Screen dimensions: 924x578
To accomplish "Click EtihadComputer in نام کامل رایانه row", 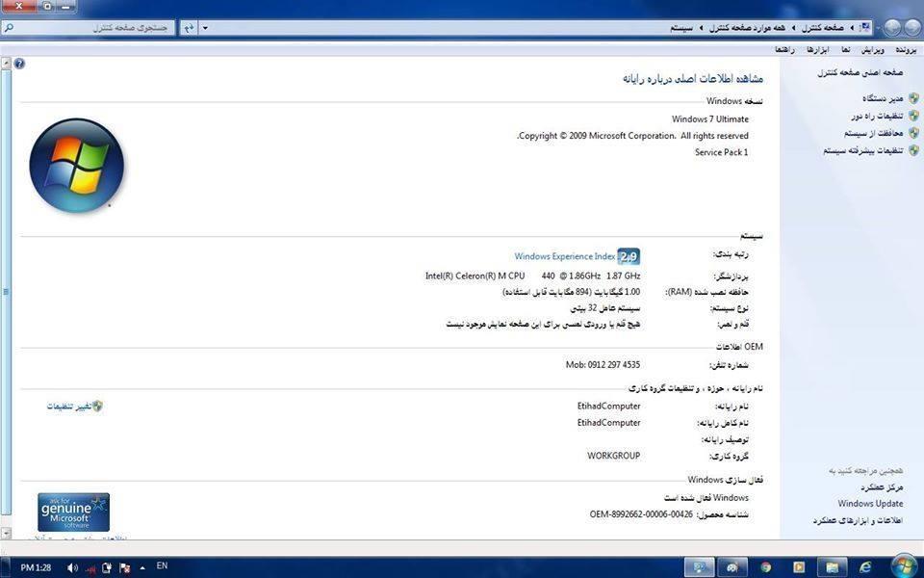I will pyautogui.click(x=608, y=422).
